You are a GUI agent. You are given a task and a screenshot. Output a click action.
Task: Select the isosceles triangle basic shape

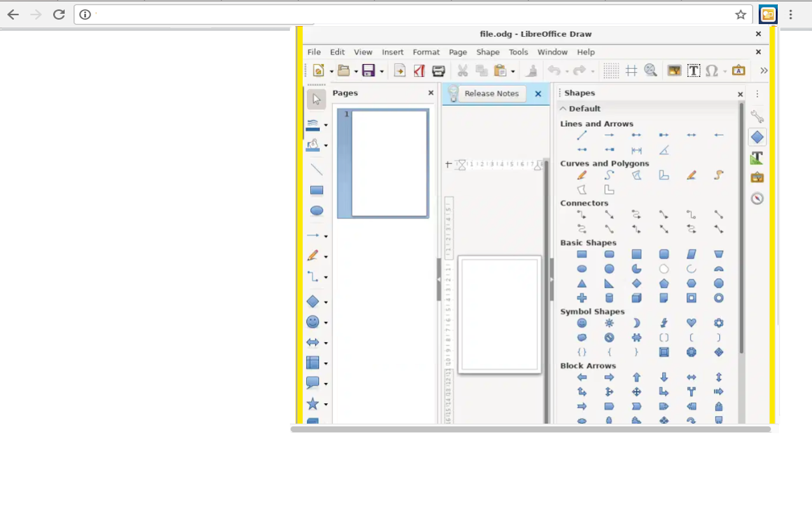click(x=582, y=283)
